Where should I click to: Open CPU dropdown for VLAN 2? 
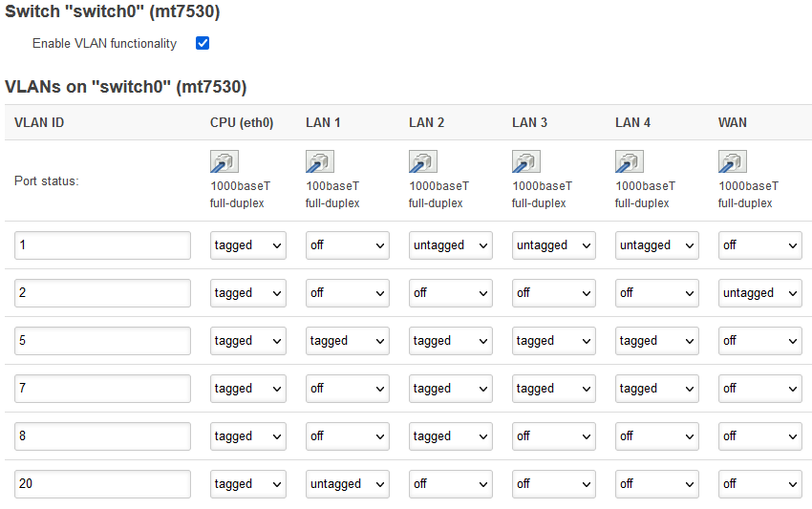click(248, 293)
